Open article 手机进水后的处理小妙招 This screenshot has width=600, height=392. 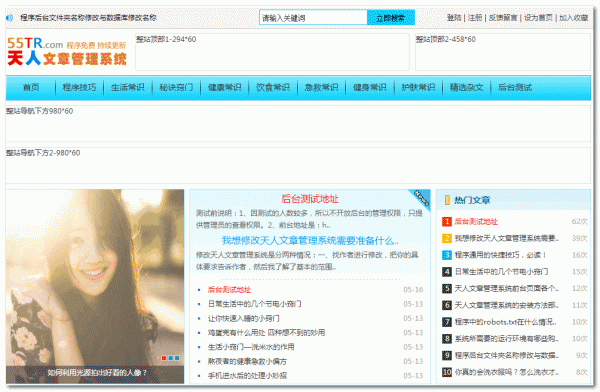tap(247, 376)
